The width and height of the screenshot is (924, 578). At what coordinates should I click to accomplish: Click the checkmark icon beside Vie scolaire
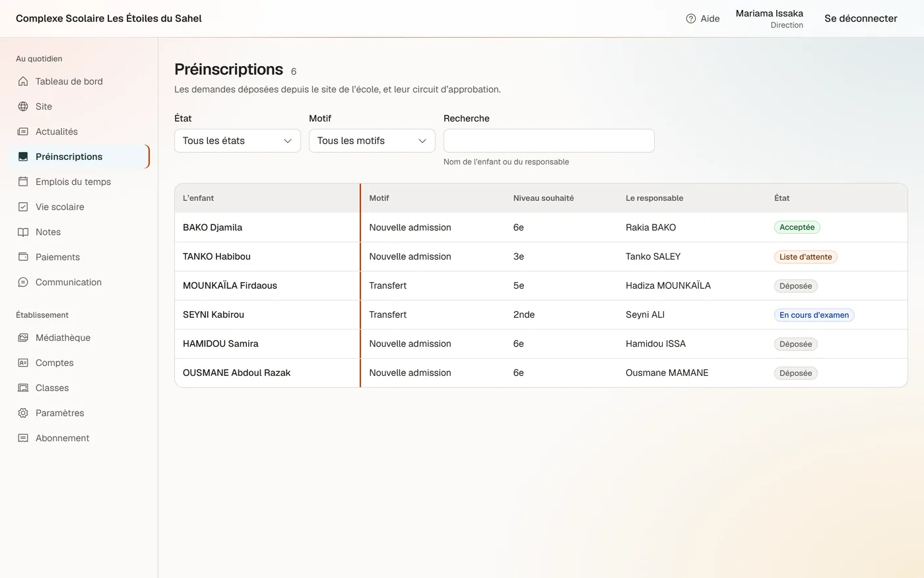pyautogui.click(x=23, y=207)
